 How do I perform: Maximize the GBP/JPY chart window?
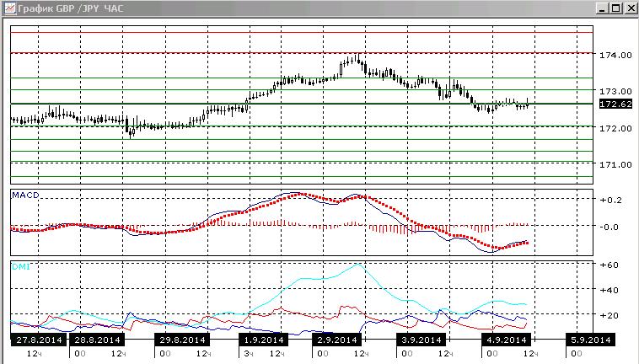tap(616, 8)
